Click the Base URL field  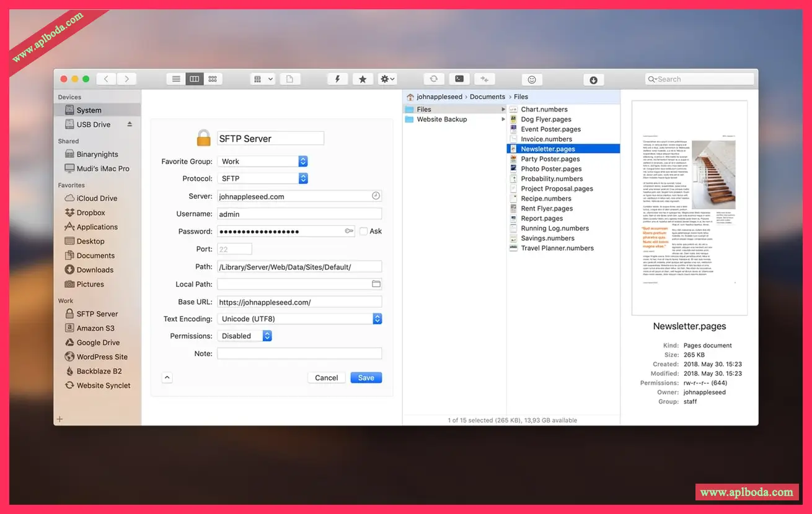click(x=299, y=302)
